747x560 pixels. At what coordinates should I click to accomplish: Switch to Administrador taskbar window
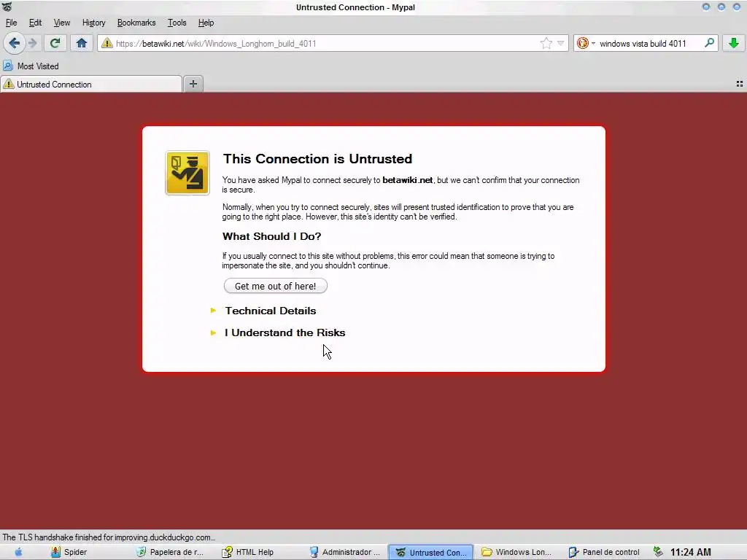pyautogui.click(x=345, y=552)
